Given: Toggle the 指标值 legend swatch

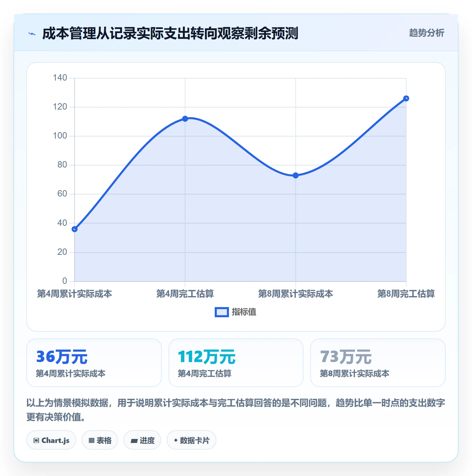Looking at the screenshot, I should [x=222, y=312].
